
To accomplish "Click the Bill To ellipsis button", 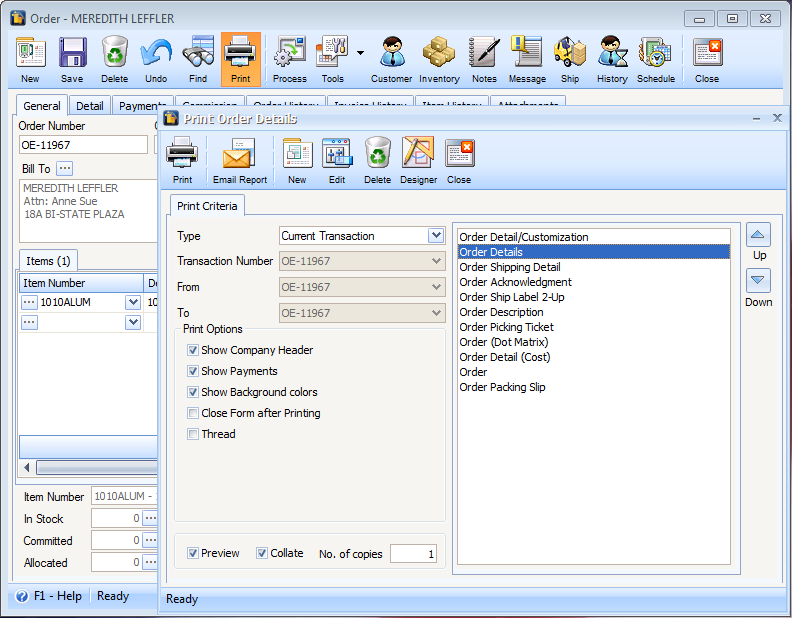I will 65,168.
